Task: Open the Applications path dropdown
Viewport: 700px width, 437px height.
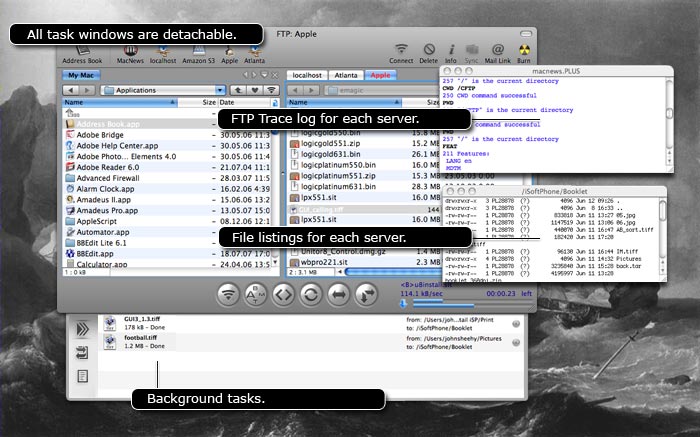Action: coord(163,90)
